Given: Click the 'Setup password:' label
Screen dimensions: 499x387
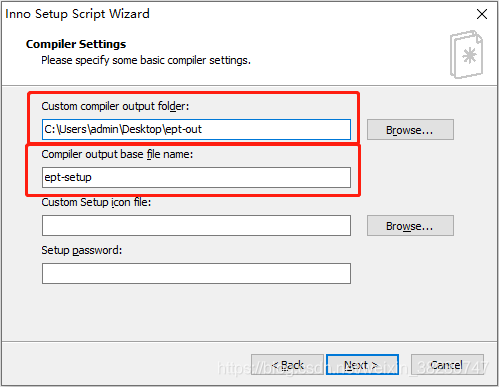Looking at the screenshot, I should (82, 250).
